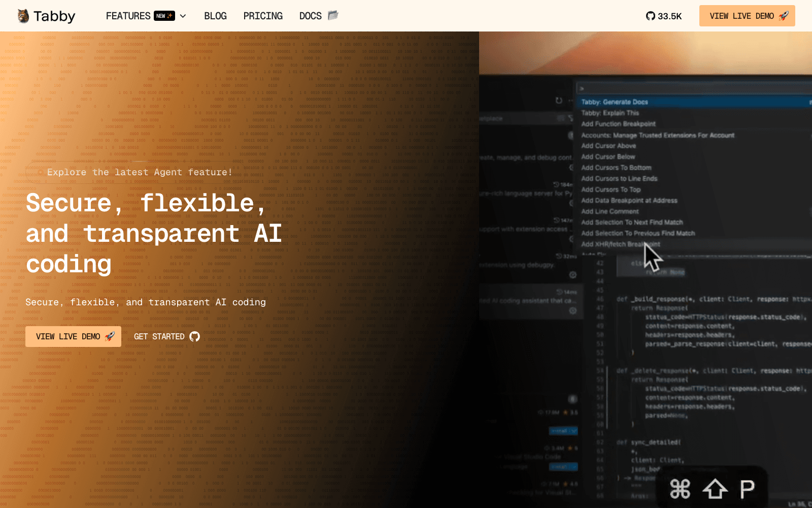Screen dimensions: 812x508
Task: Click the hero View Live Demo button
Action: pyautogui.click(x=73, y=336)
